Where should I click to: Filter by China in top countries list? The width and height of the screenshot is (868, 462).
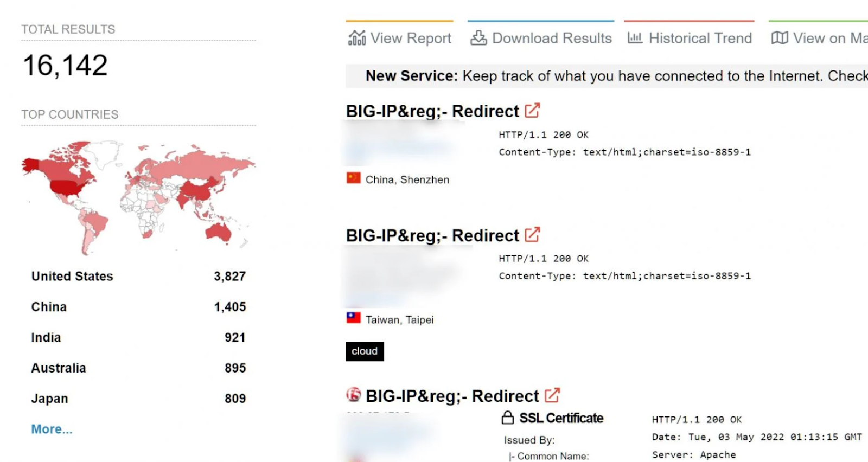pyautogui.click(x=49, y=307)
